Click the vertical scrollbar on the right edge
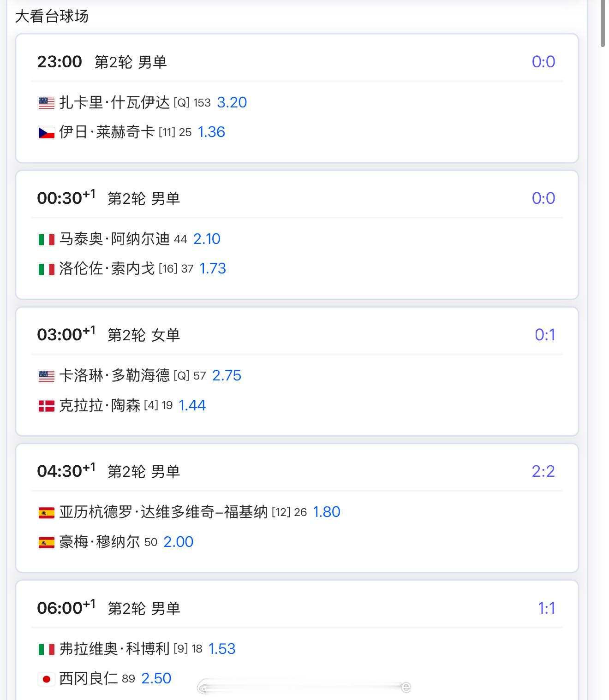609x700 pixels. (x=603, y=23)
